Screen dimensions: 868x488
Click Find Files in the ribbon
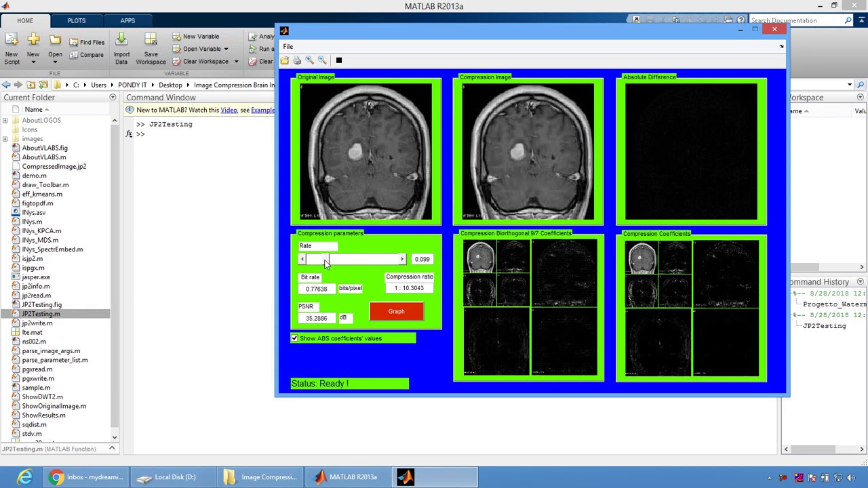pyautogui.click(x=86, y=42)
